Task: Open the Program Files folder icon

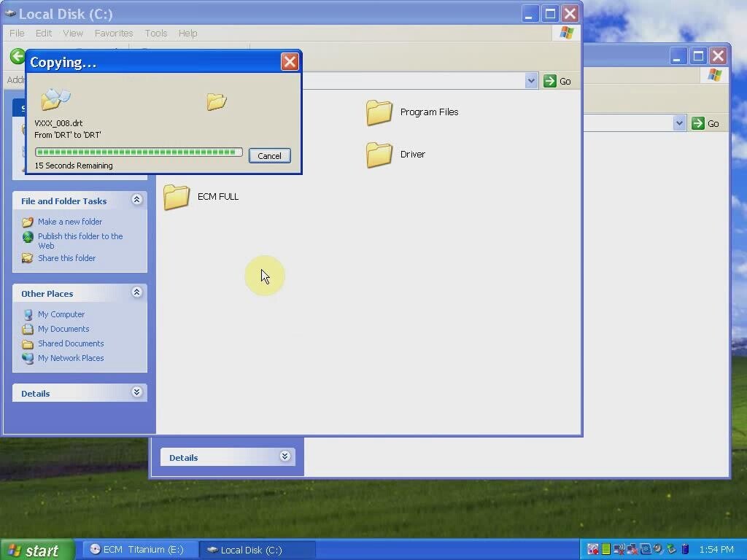Action: (379, 113)
